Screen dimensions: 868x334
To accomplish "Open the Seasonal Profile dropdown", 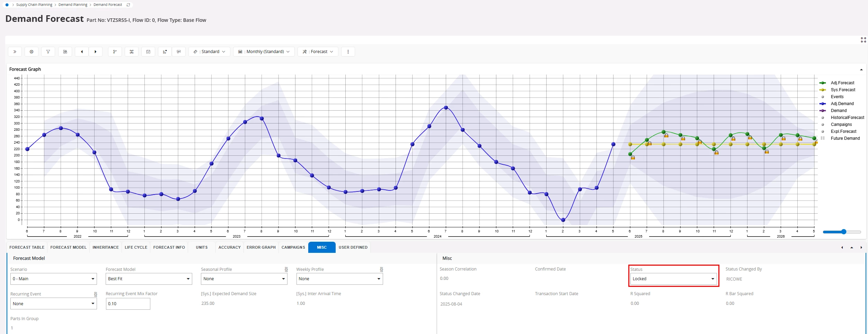I will click(x=244, y=279).
